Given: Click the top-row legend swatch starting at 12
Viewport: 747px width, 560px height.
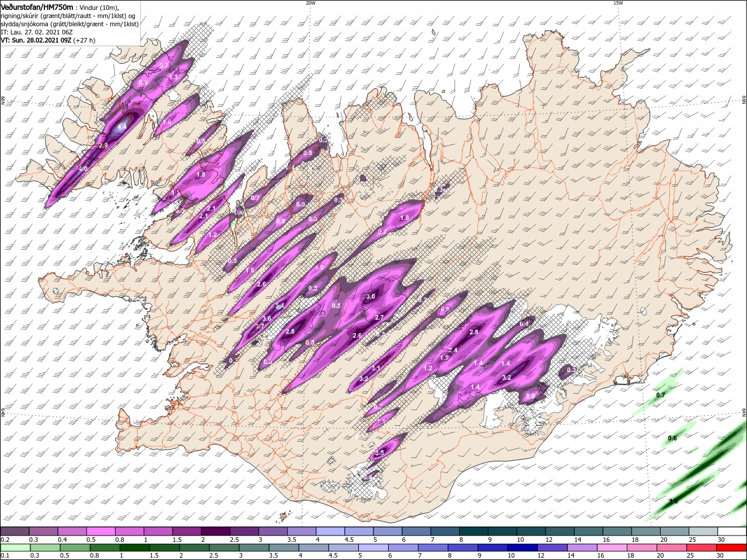Looking at the screenshot, I should click(x=560, y=531).
